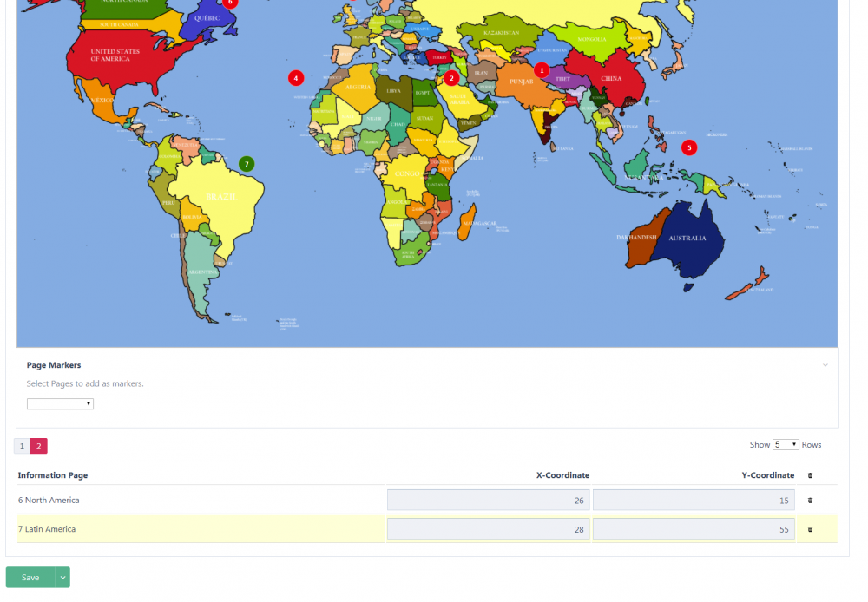Select pagination page 2

click(x=39, y=446)
